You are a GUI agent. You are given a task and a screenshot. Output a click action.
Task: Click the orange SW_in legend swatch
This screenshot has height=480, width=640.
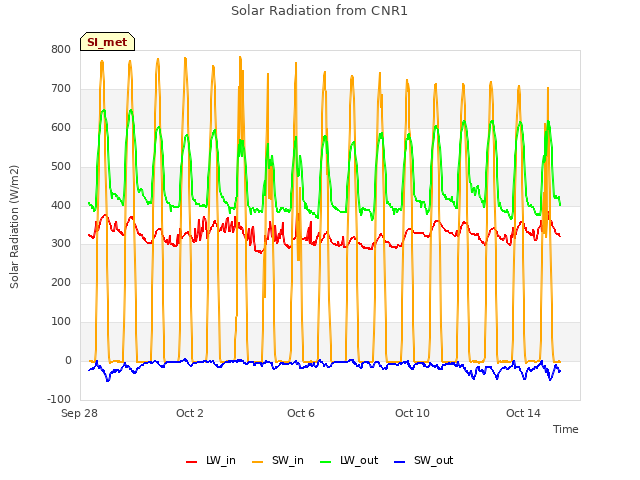tap(258, 462)
